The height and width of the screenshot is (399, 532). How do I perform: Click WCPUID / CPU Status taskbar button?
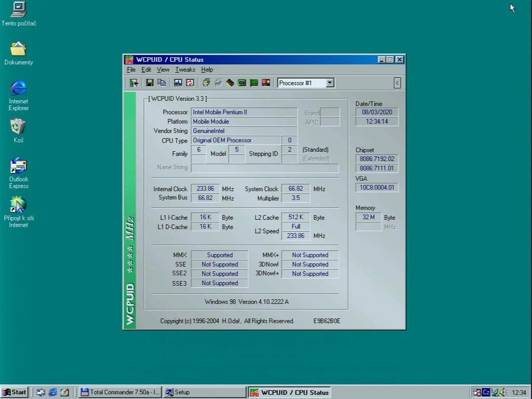pos(289,392)
